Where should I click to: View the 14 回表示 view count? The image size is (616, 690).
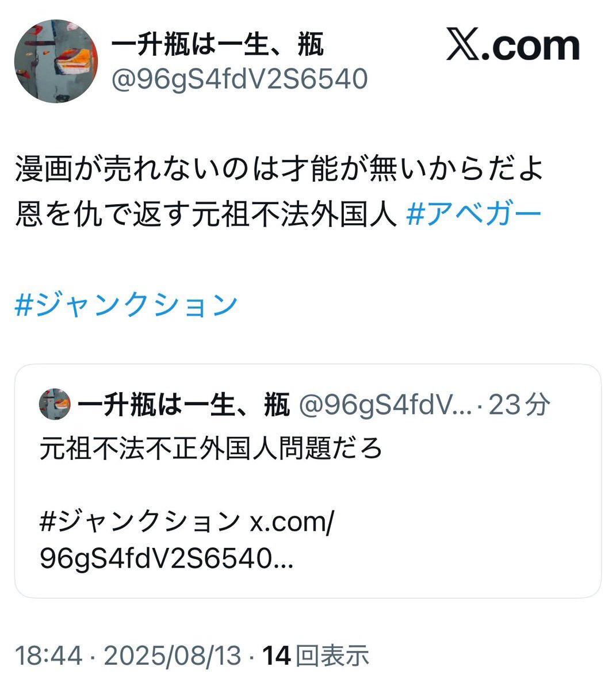(316, 655)
